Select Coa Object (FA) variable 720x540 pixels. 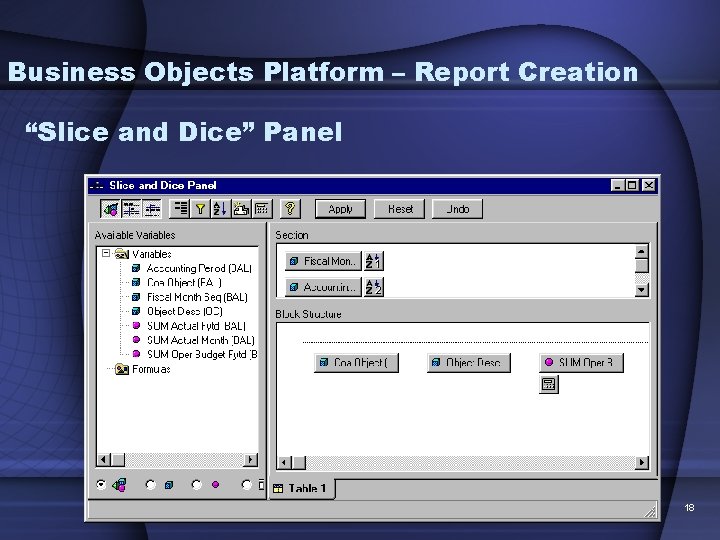click(x=184, y=282)
